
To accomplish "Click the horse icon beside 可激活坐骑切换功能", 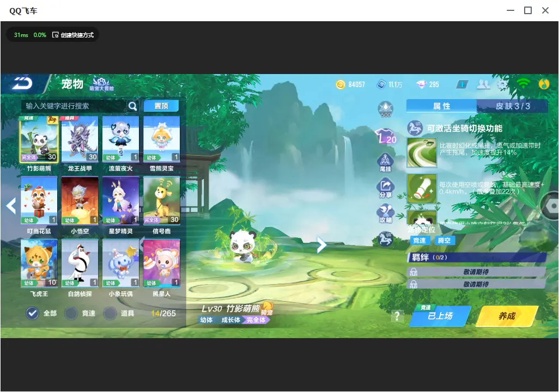I will [x=415, y=128].
